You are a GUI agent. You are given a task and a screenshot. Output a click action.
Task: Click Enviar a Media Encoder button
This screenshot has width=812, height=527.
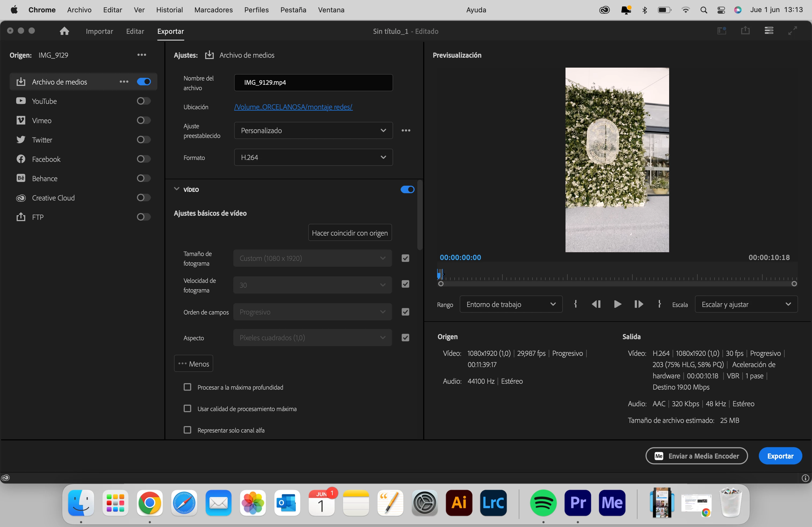(x=696, y=456)
